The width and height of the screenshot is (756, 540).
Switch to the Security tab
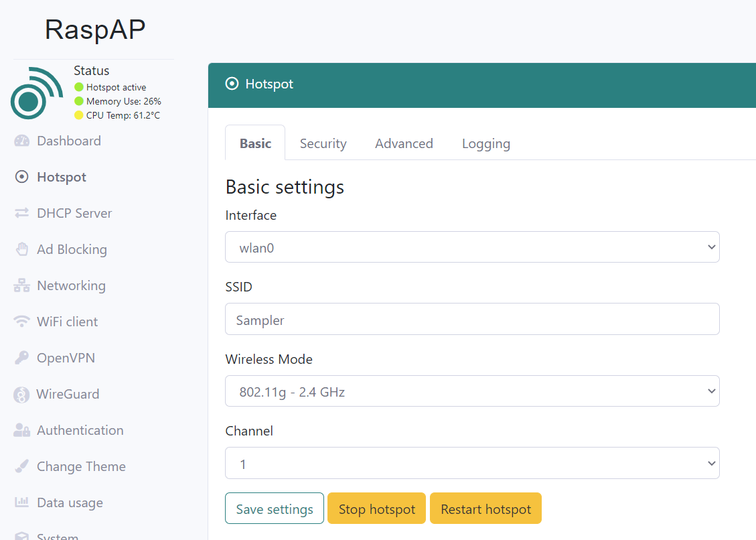(x=323, y=143)
